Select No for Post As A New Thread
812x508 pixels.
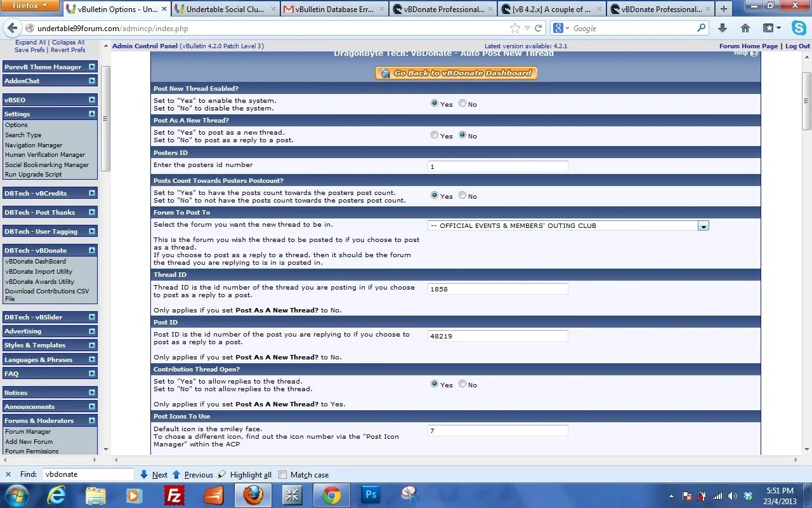coord(462,135)
